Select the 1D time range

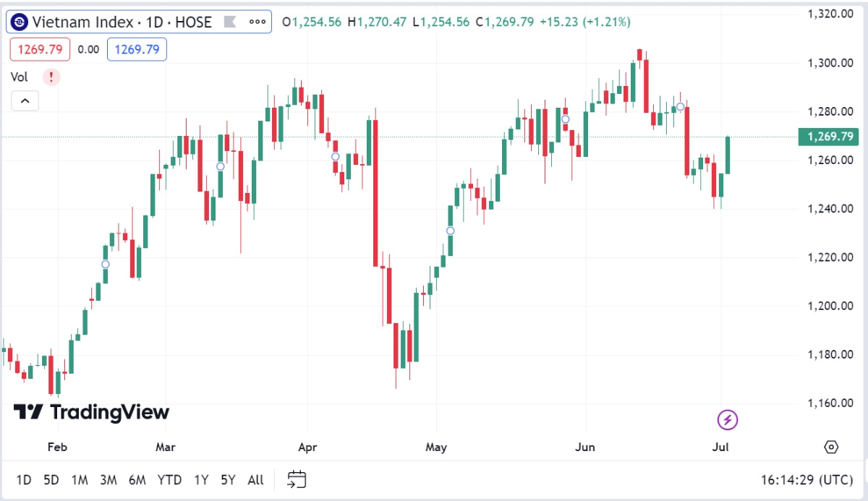point(24,479)
